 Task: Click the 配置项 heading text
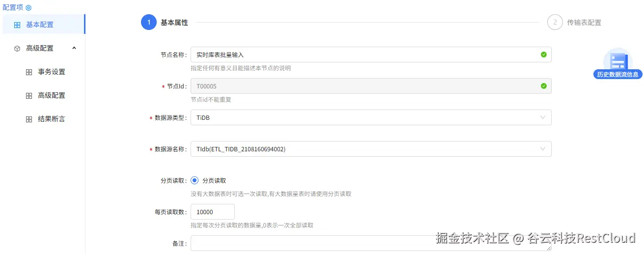pos(13,7)
